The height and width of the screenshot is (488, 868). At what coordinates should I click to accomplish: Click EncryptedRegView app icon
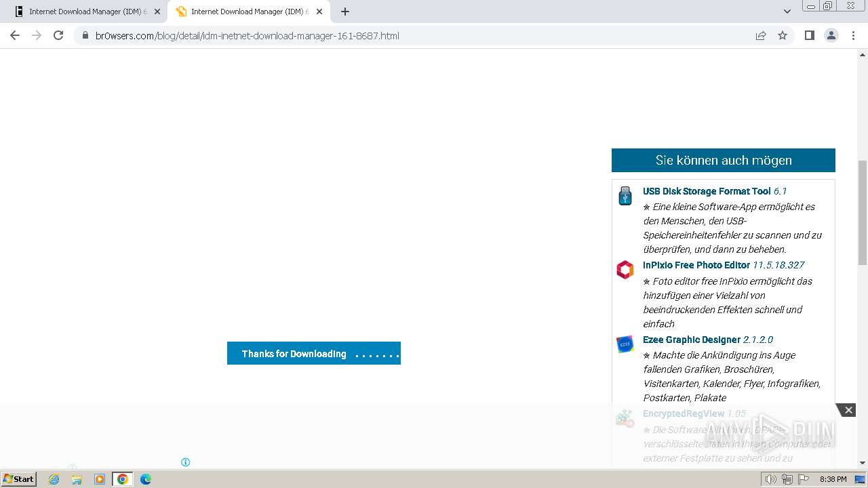point(625,418)
